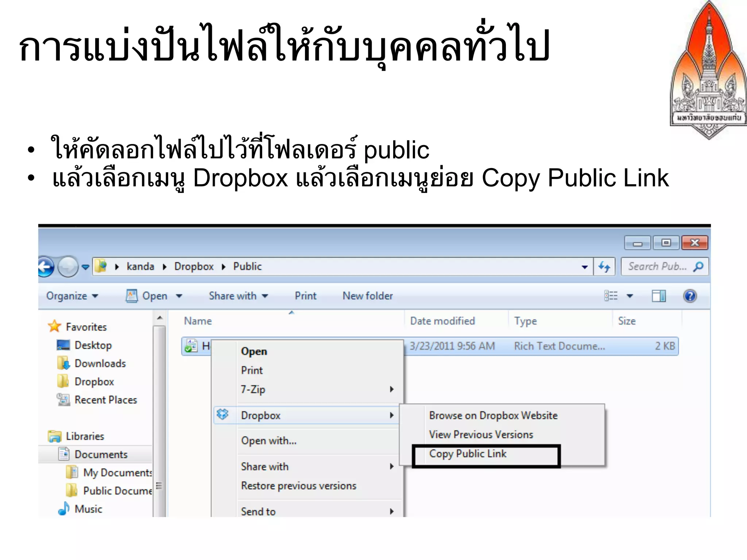
Task: Click the Libraries folder icon
Action: [x=54, y=436]
